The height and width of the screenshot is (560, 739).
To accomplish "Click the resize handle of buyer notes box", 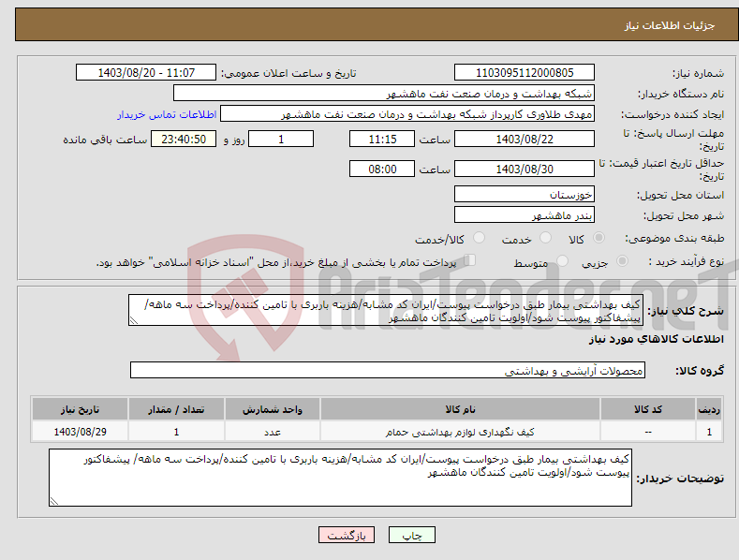I will [x=53, y=502].
